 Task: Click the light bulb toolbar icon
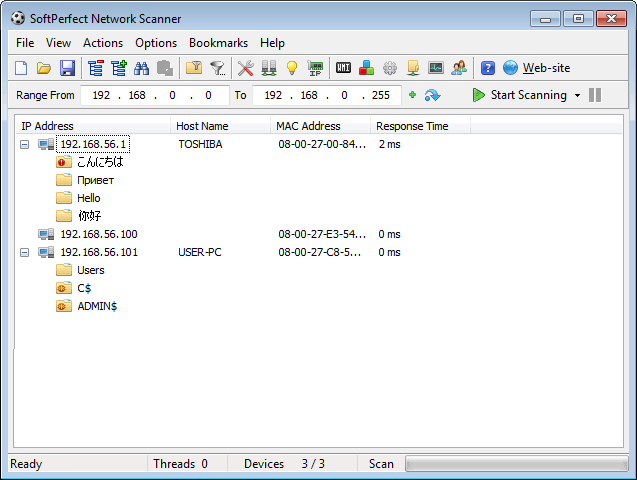[292, 68]
